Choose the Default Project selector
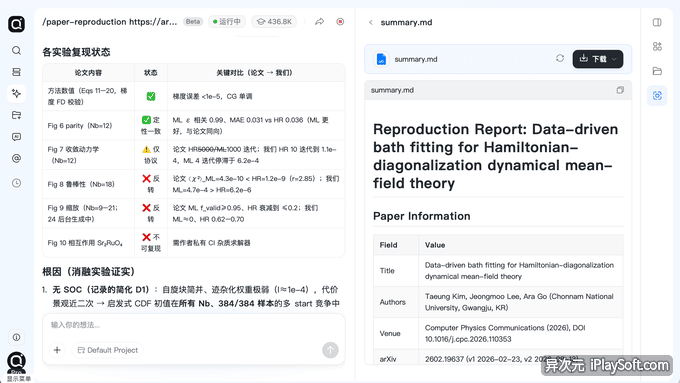Viewport: 680px width, 383px height. pyautogui.click(x=108, y=350)
